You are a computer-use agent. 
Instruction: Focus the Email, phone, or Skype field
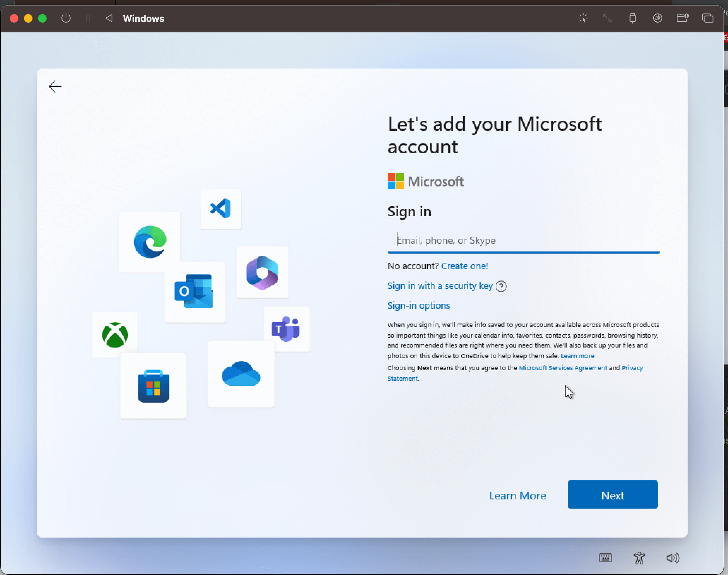pos(523,241)
